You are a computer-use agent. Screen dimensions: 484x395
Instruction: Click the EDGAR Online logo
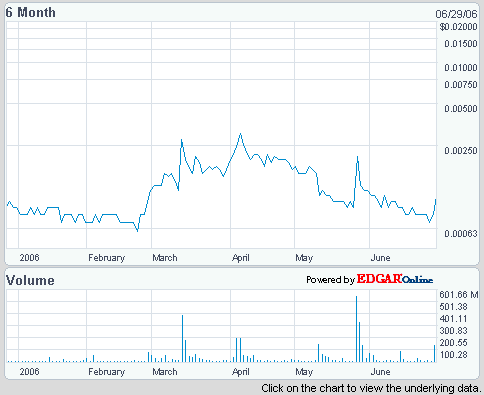click(x=395, y=279)
